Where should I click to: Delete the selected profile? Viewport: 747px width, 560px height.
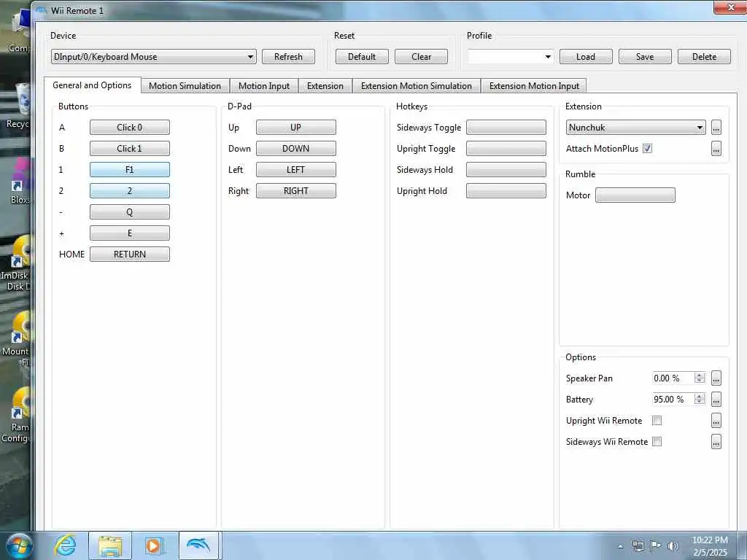(x=704, y=57)
